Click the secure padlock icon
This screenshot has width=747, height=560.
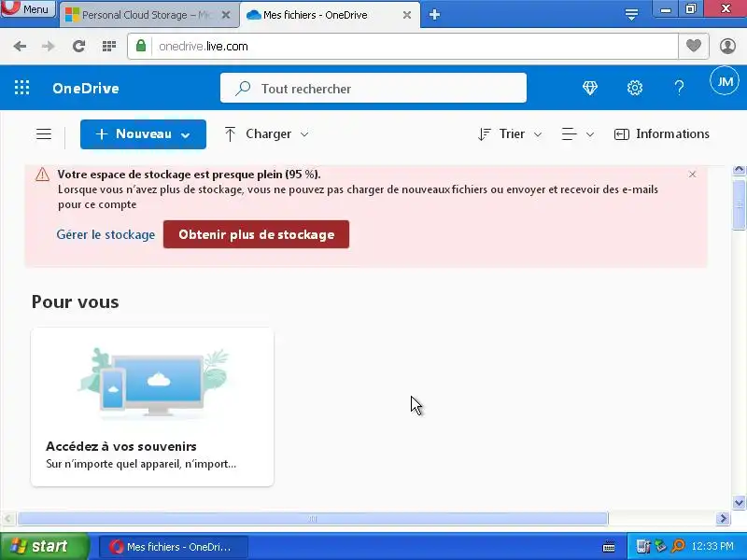tap(141, 46)
